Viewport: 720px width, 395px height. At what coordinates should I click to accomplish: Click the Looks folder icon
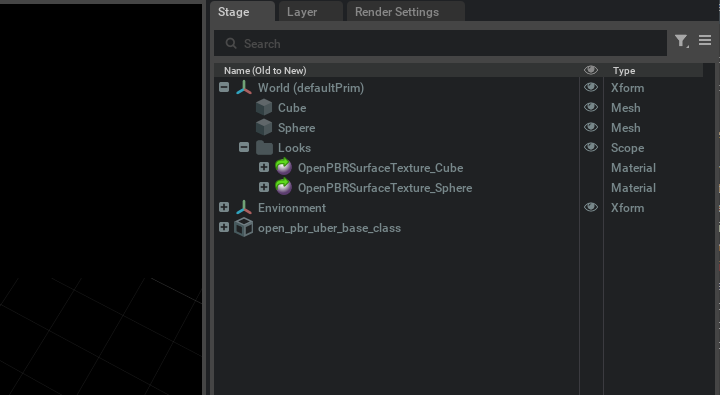click(264, 147)
